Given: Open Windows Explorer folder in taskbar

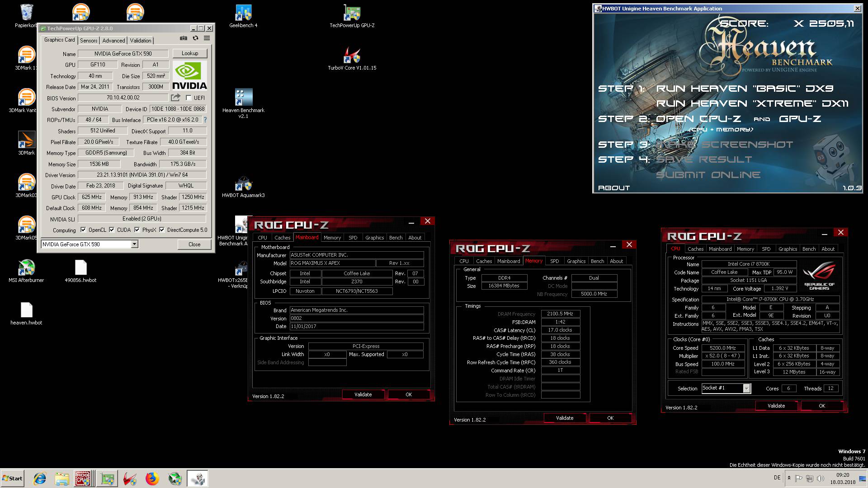Looking at the screenshot, I should point(62,479).
